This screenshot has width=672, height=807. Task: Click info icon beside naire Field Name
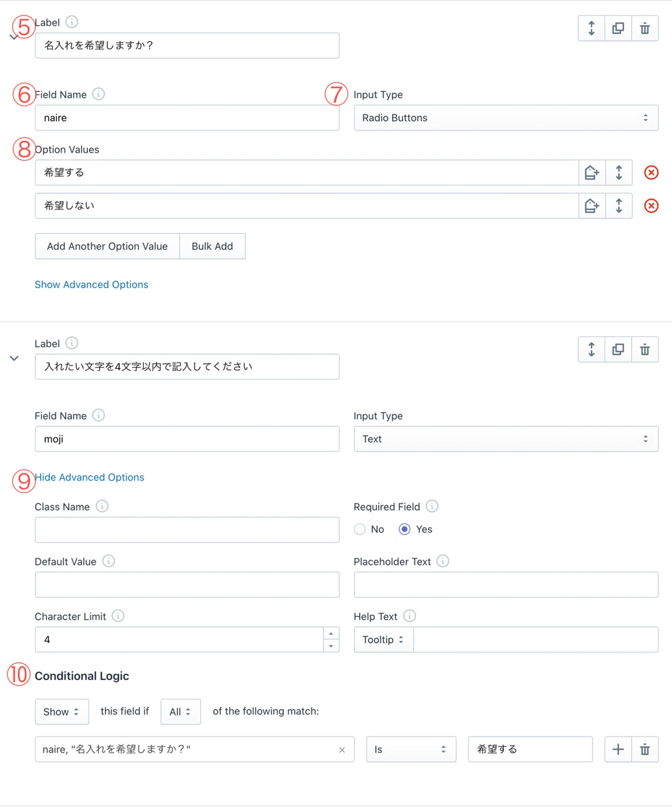click(99, 94)
